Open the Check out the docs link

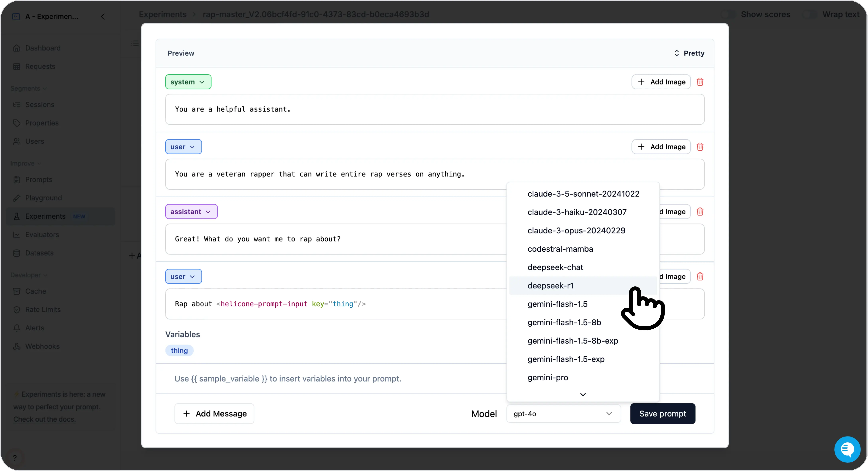click(x=45, y=419)
